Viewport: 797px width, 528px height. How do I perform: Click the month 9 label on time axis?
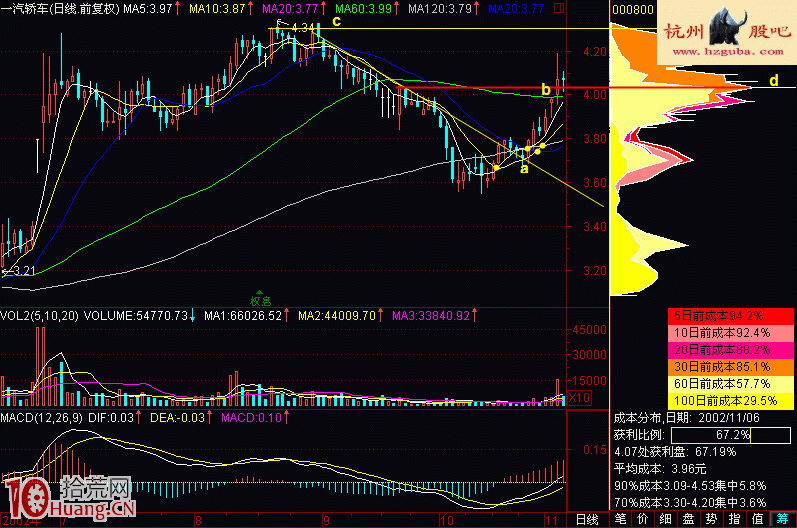coord(326,520)
